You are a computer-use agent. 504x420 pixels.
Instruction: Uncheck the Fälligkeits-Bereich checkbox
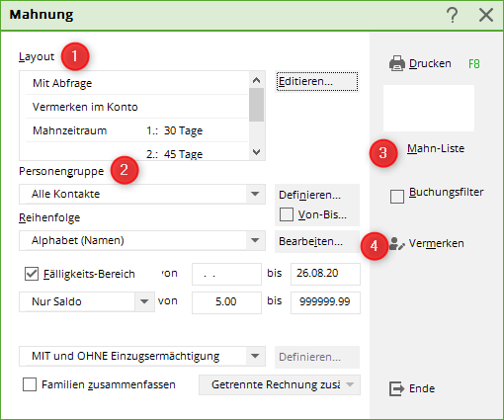click(x=32, y=274)
